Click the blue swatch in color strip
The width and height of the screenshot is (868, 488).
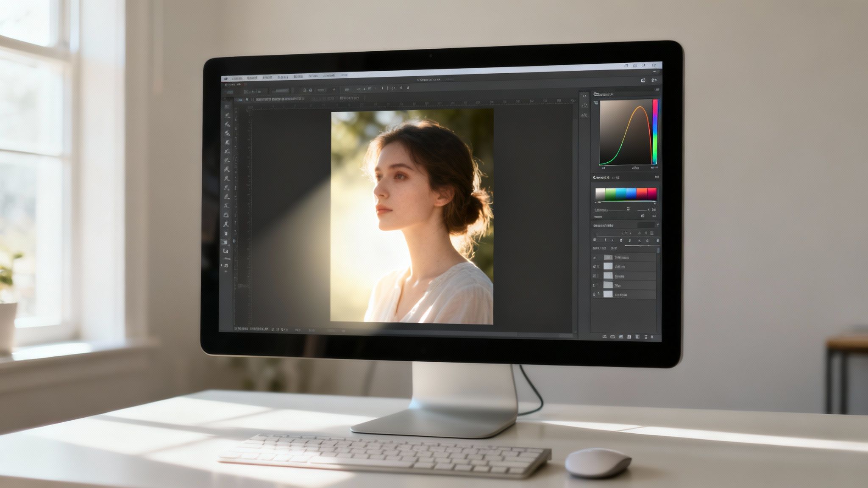[x=631, y=194]
